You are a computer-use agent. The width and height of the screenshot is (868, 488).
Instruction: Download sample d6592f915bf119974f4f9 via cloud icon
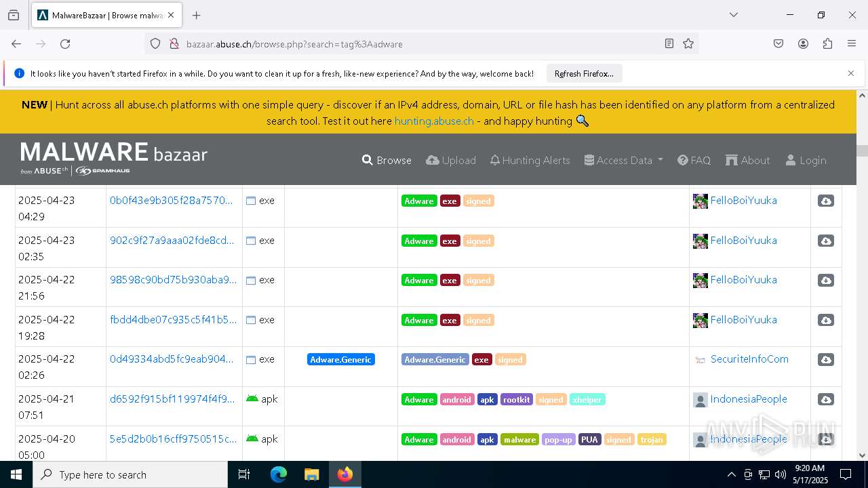click(825, 400)
